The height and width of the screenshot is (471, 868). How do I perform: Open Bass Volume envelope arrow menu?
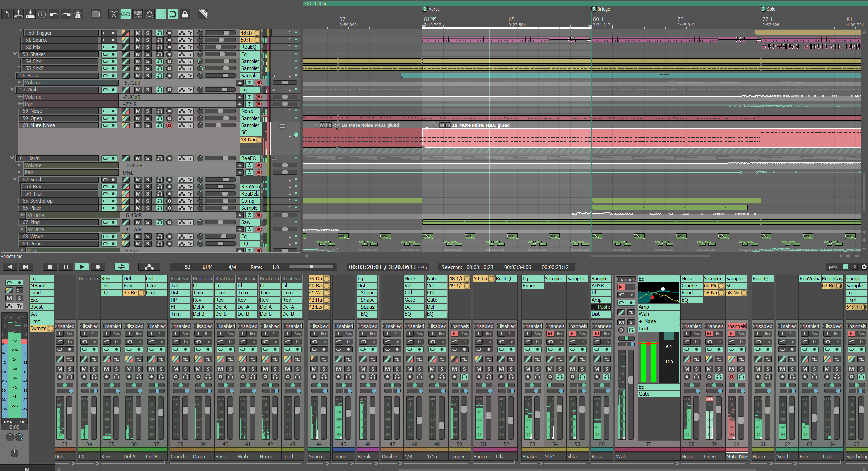pos(240,83)
